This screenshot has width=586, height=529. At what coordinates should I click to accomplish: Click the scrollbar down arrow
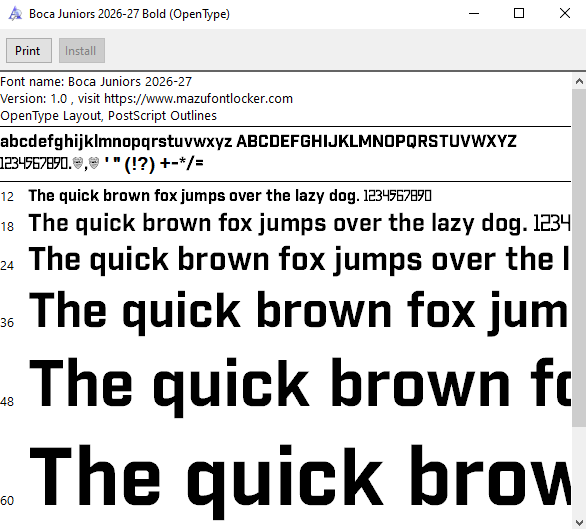tap(579, 522)
